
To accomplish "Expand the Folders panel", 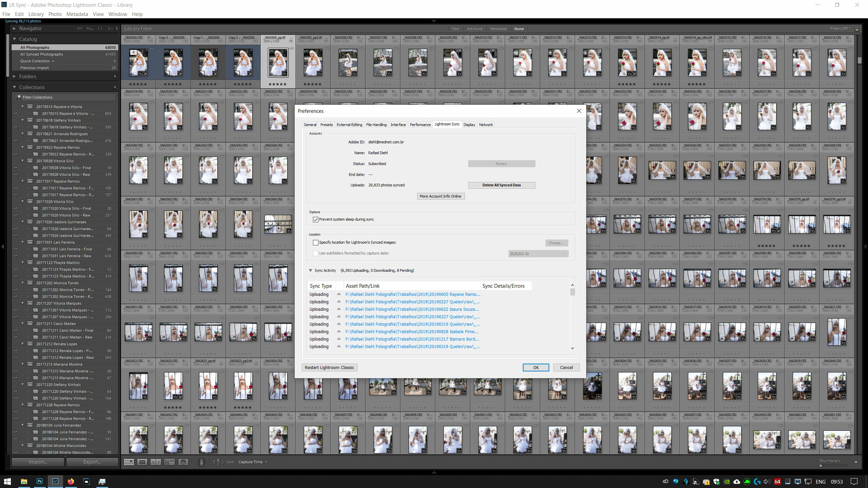I will click(x=14, y=77).
